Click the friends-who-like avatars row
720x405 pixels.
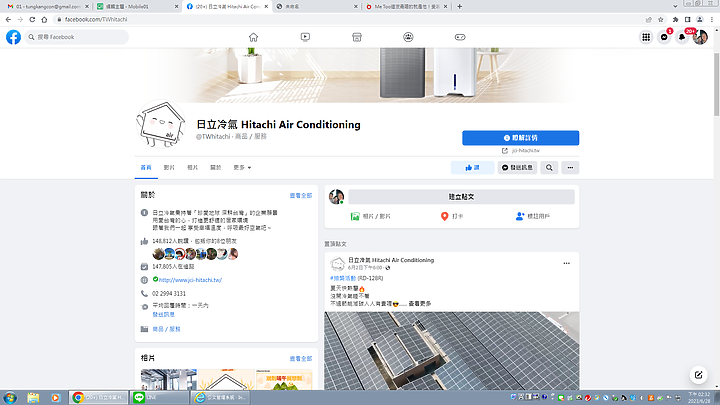pyautogui.click(x=195, y=253)
